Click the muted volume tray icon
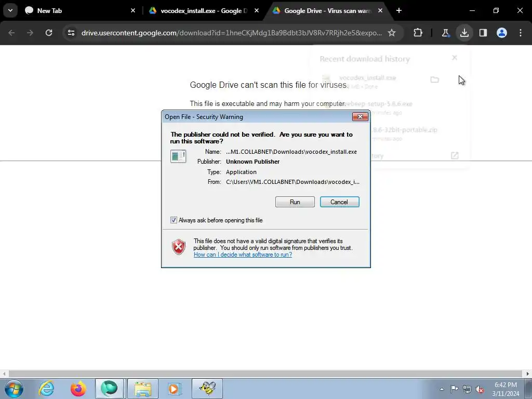 pyautogui.click(x=480, y=389)
